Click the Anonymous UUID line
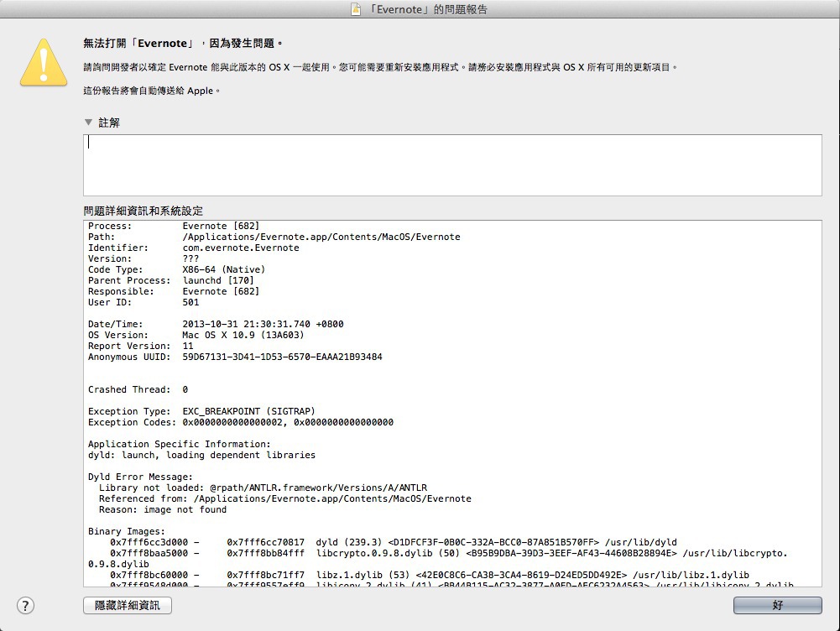The image size is (840, 631). (235, 357)
